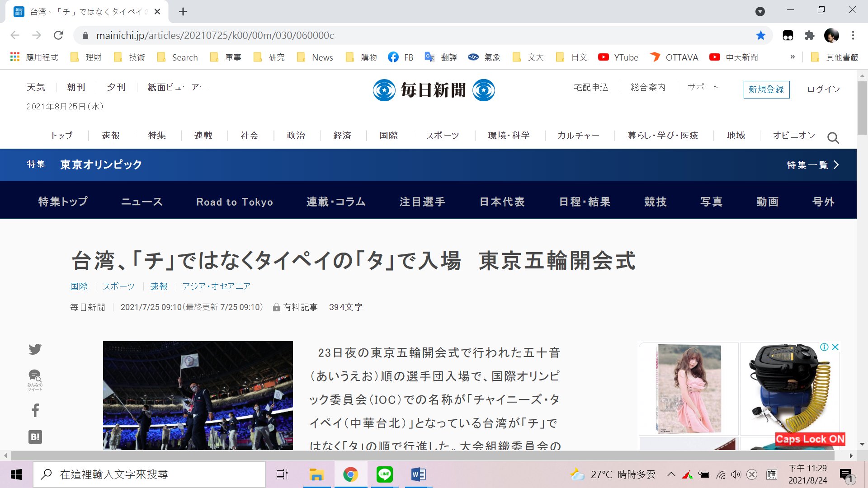Open everyone's tweets icon
The width and height of the screenshot is (868, 488).
point(35,380)
